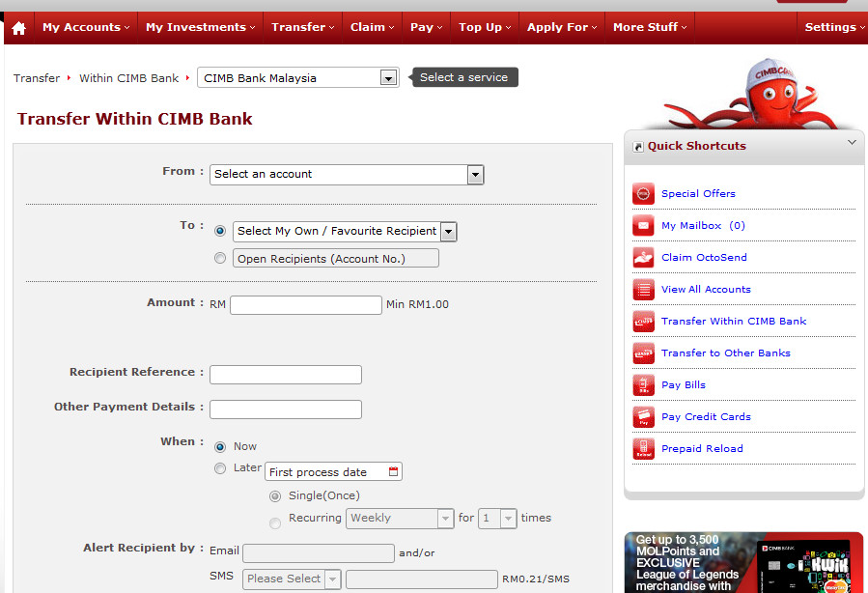Click the Transfer to Other Banks icon

point(643,353)
